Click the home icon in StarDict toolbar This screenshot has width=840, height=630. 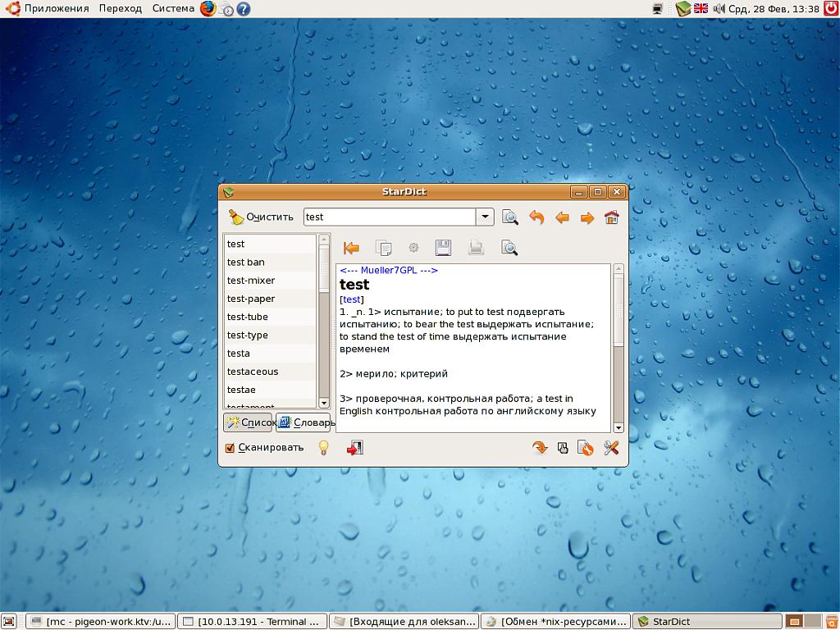(611, 217)
